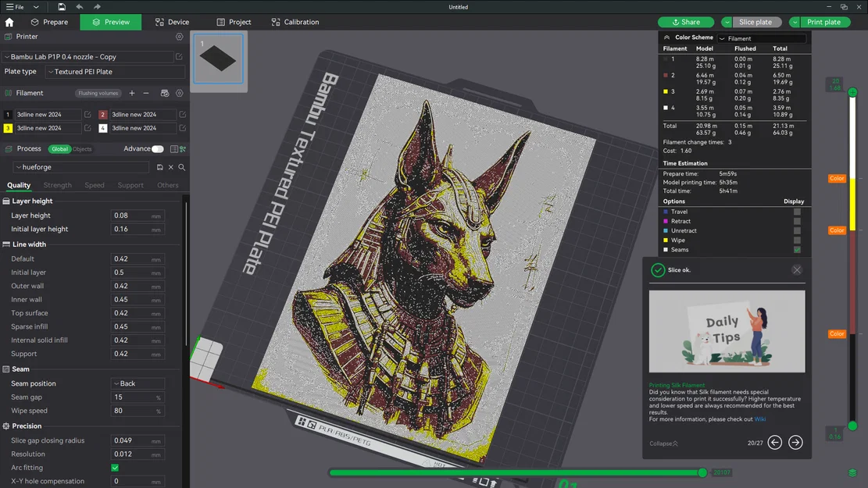Open the Strength settings tab
Screen dimensions: 868x488
58,185
